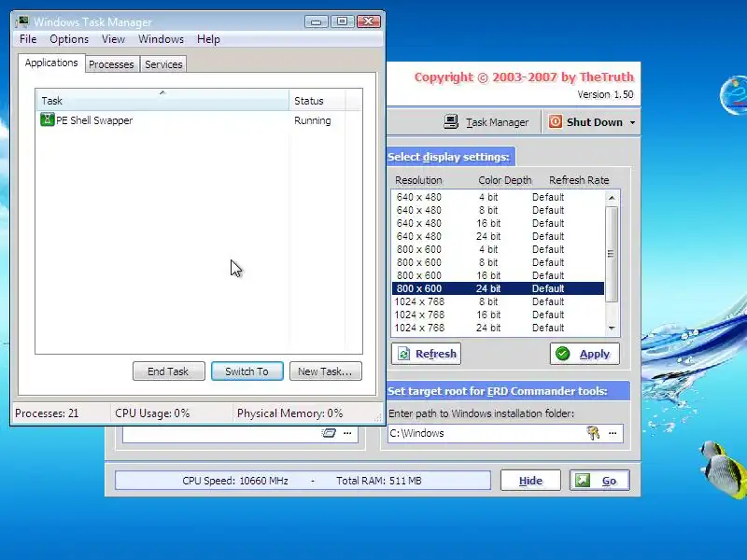Sort applications by Status column header
This screenshot has height=560, width=747.
[317, 101]
